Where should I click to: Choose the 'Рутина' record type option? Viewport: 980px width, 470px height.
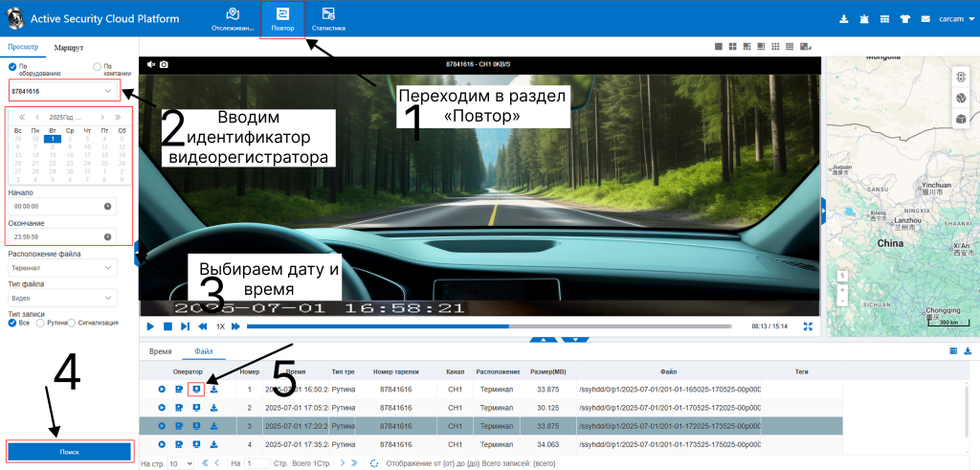point(40,323)
